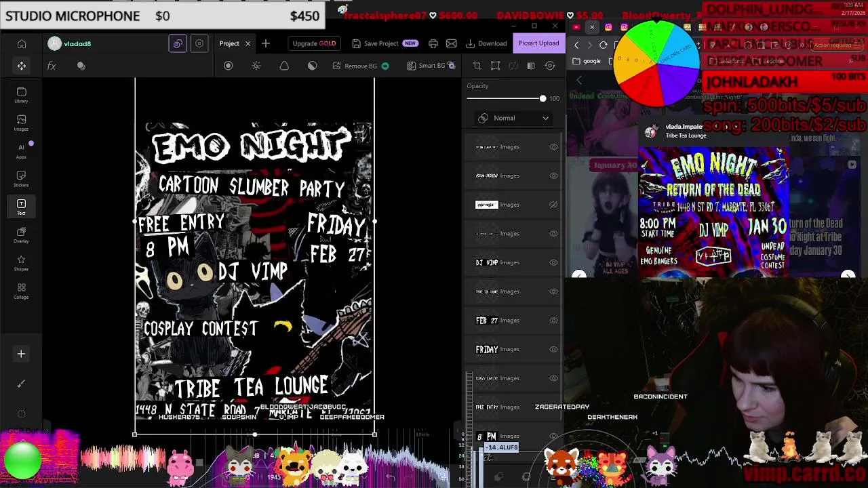Click CARTOON SLUMBER PARTY text on canvas
The width and height of the screenshot is (868, 488).
pos(252,186)
